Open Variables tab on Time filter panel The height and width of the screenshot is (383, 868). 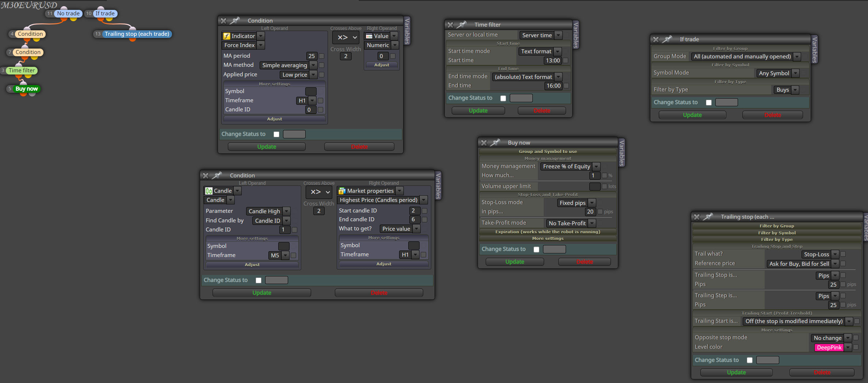[576, 35]
